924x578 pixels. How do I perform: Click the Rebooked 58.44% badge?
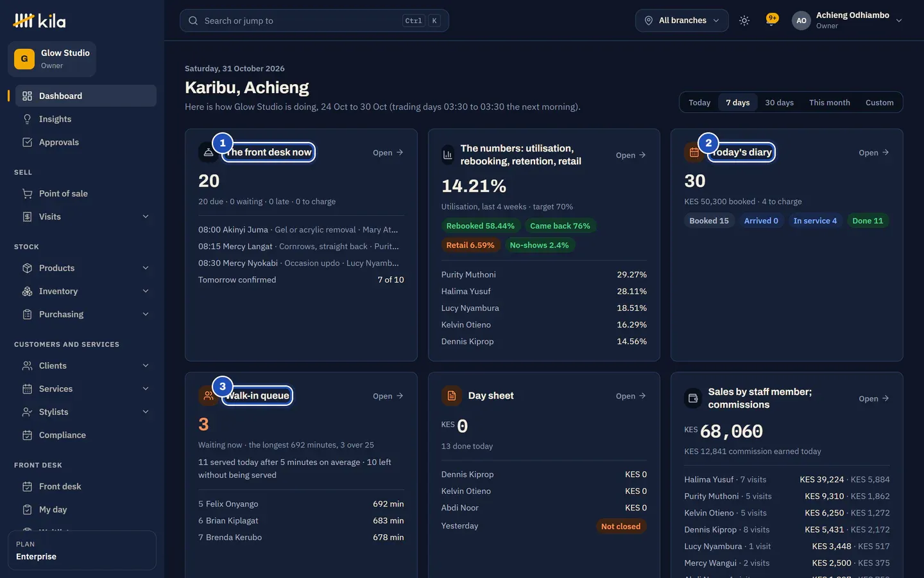point(481,226)
